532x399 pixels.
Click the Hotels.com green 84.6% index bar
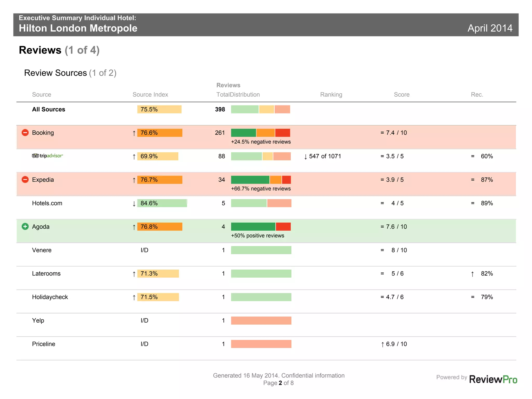point(162,203)
